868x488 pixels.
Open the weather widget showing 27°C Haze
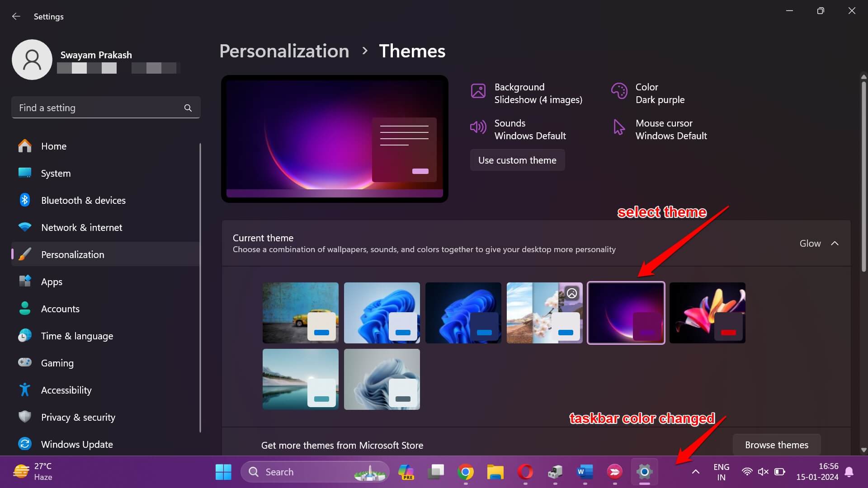(33, 472)
